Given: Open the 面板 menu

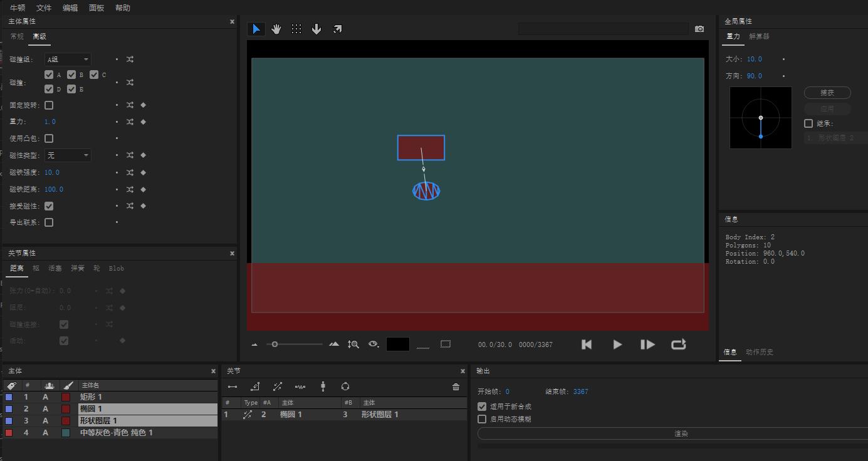Looking at the screenshot, I should pyautogui.click(x=97, y=8).
